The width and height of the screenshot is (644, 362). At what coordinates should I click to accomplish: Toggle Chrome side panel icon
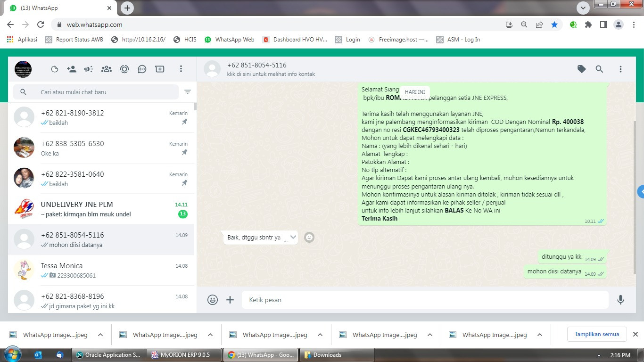[603, 25]
